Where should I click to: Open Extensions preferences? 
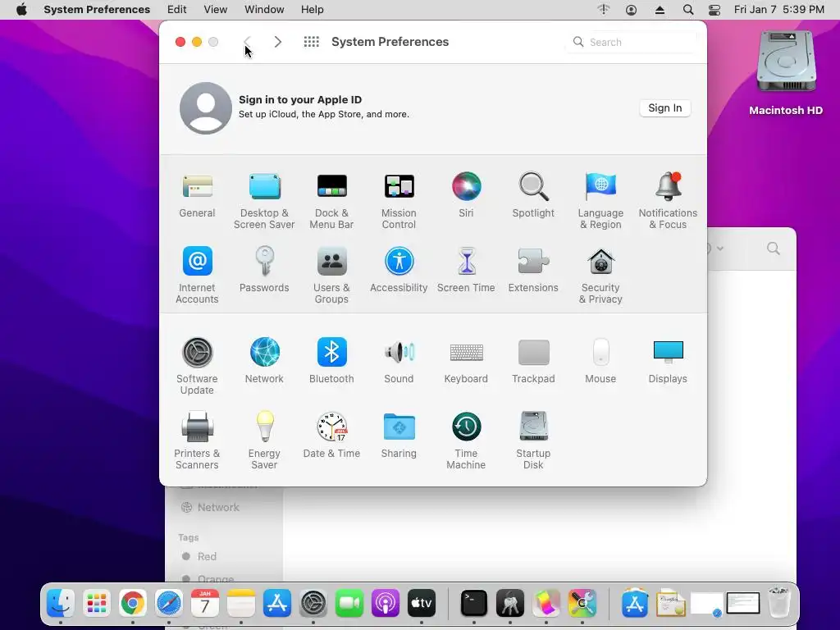tap(533, 270)
